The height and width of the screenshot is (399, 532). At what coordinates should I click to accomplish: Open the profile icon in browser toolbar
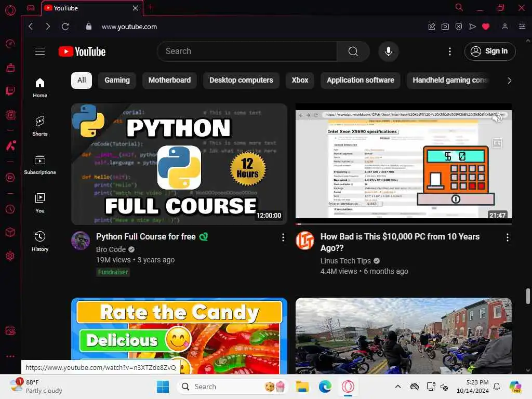(505, 26)
